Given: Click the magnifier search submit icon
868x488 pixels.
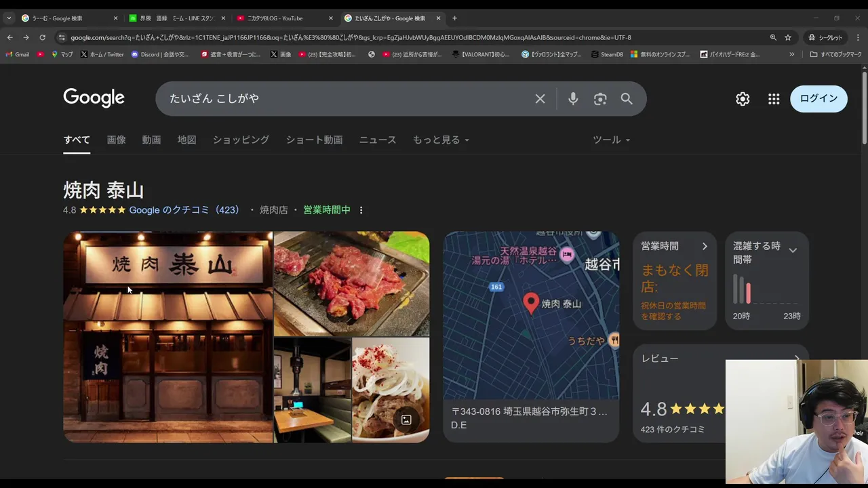Looking at the screenshot, I should point(627,99).
